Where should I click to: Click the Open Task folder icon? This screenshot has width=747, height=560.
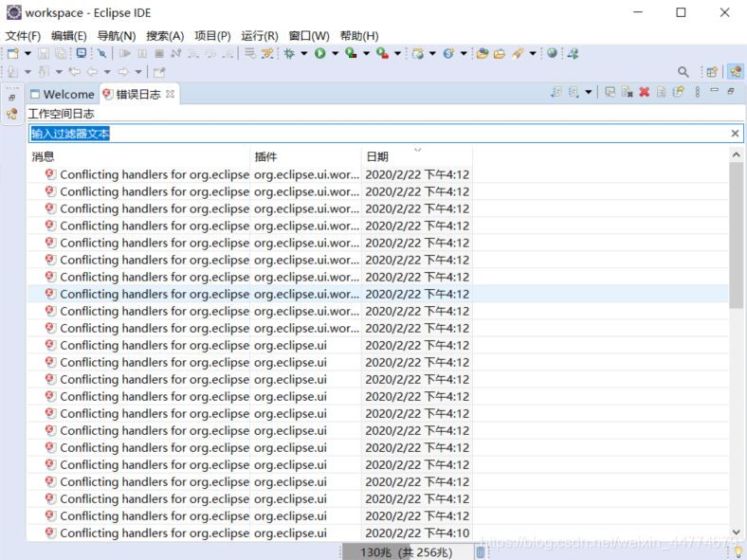[x=500, y=53]
